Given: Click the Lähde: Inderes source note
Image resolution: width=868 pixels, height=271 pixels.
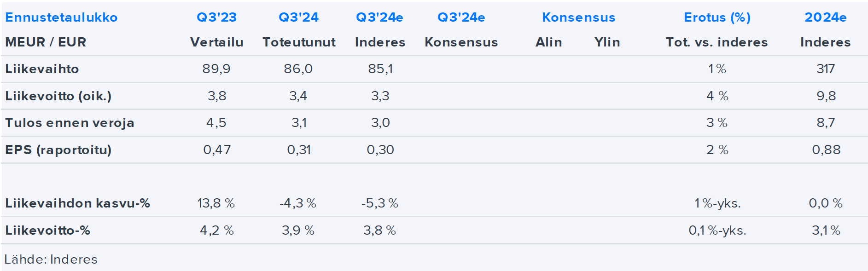Looking at the screenshot, I should (x=51, y=259).
